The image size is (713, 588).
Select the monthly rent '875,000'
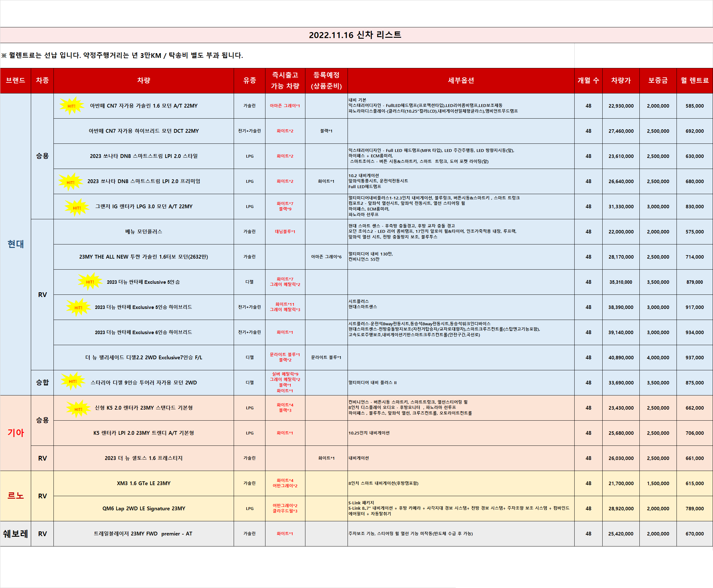pyautogui.click(x=695, y=383)
